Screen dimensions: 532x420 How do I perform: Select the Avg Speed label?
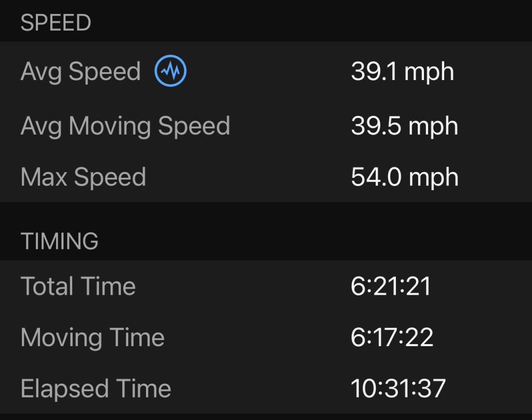click(x=81, y=72)
